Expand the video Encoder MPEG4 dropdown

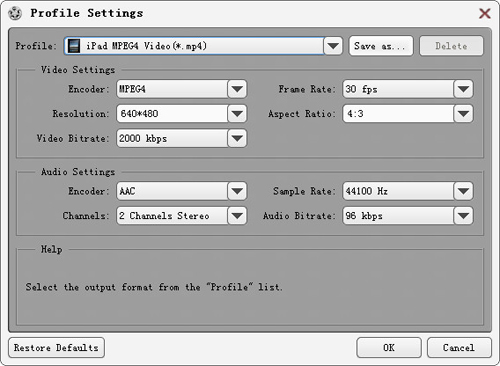point(237,89)
